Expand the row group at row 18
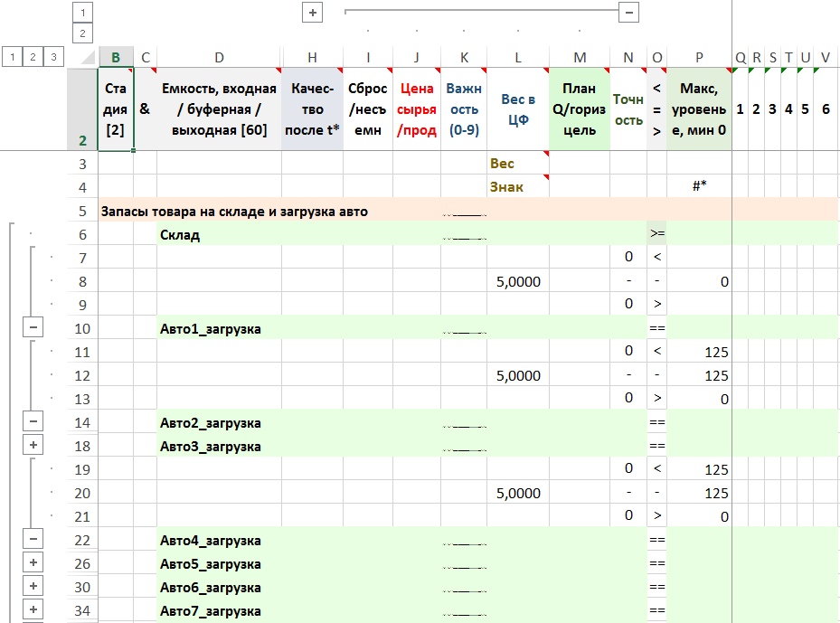The image size is (840, 623). (33, 446)
